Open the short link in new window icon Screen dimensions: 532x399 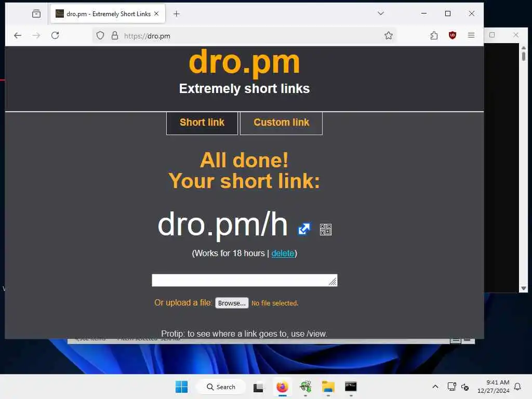[303, 229]
